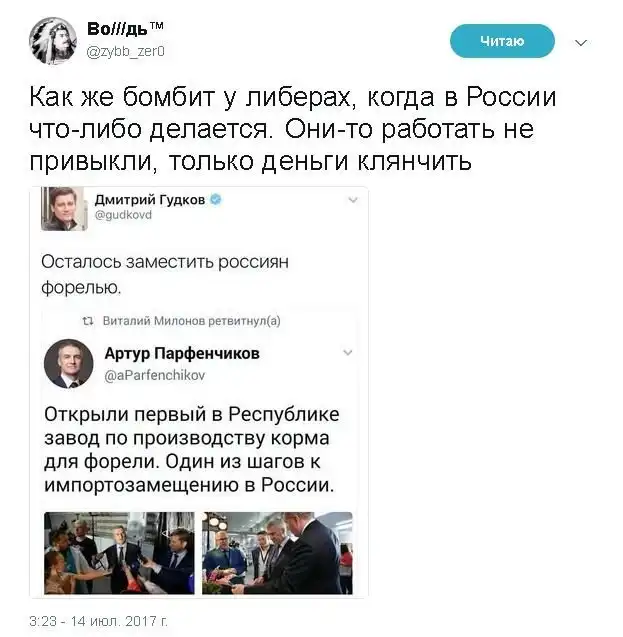Click the blue verified badge near Гудков
The width and height of the screenshot is (623, 637).
click(216, 200)
